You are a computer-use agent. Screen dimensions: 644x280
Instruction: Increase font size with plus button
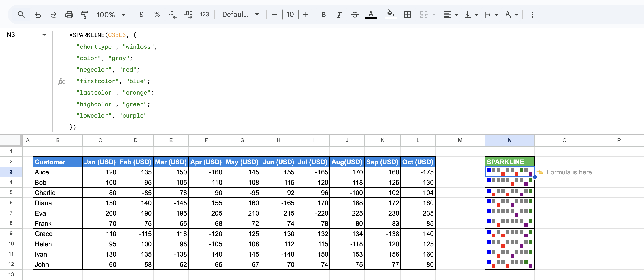click(306, 15)
